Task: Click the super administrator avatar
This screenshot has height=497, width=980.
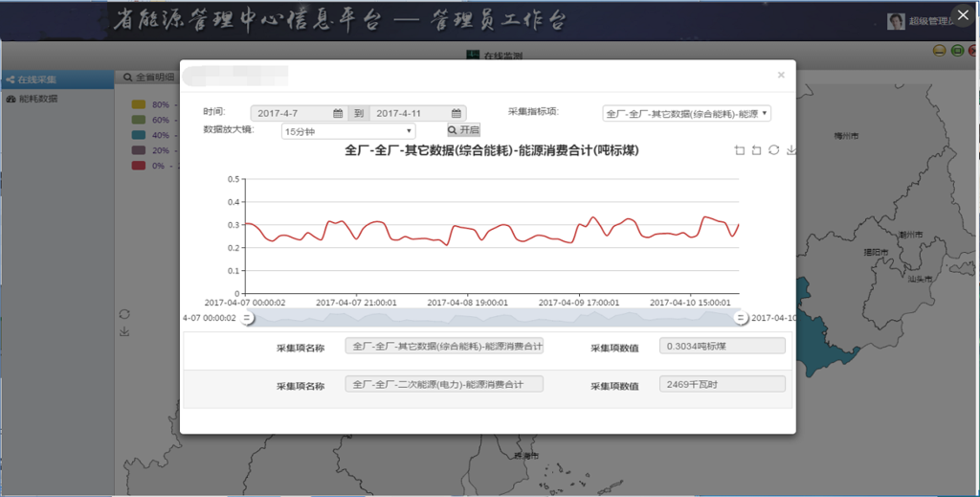Action: [x=896, y=22]
